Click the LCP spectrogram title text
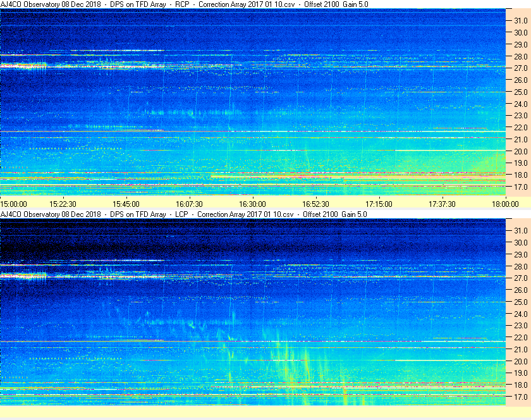Viewport: 531px width, 420px height. point(183,214)
